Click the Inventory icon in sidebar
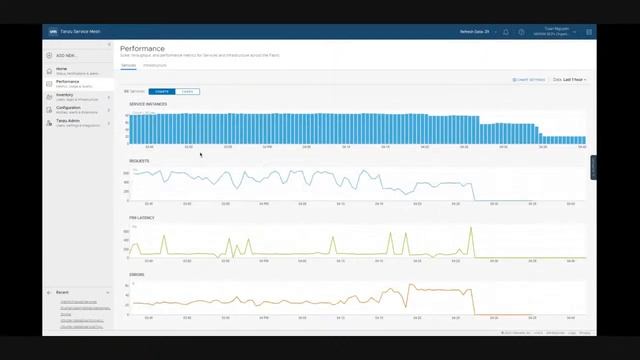 (x=49, y=97)
